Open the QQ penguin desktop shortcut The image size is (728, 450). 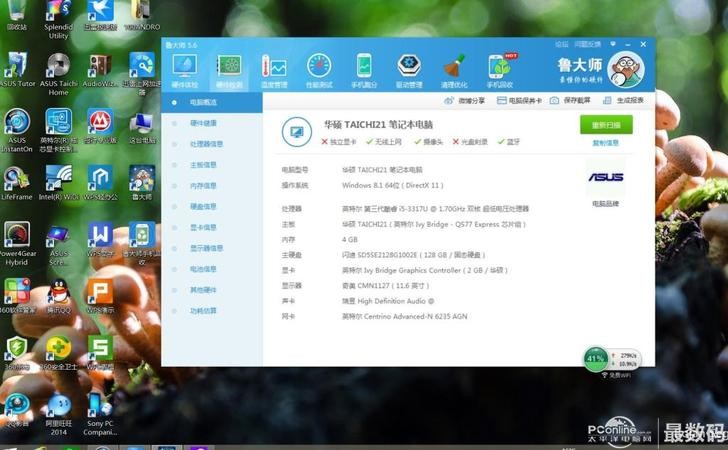click(x=58, y=296)
